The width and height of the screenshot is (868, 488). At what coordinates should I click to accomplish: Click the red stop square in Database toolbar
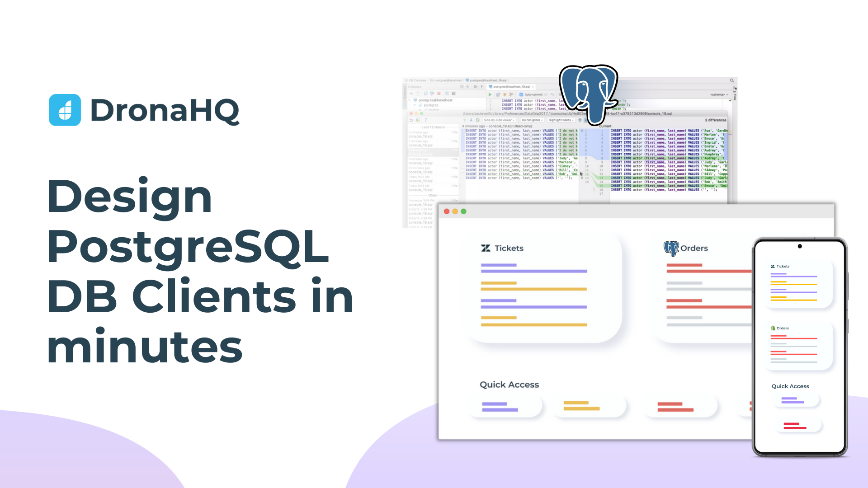(439, 94)
